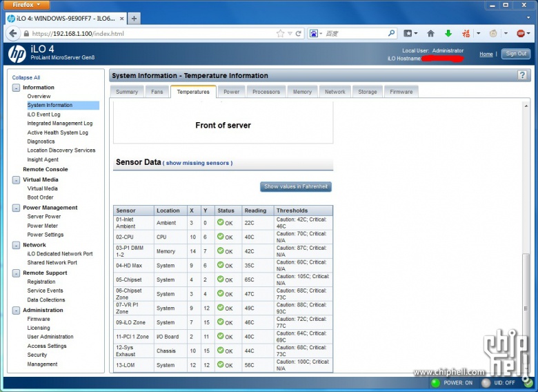This screenshot has height=392, width=538.
Task: Open the Storage tab
Action: click(368, 92)
